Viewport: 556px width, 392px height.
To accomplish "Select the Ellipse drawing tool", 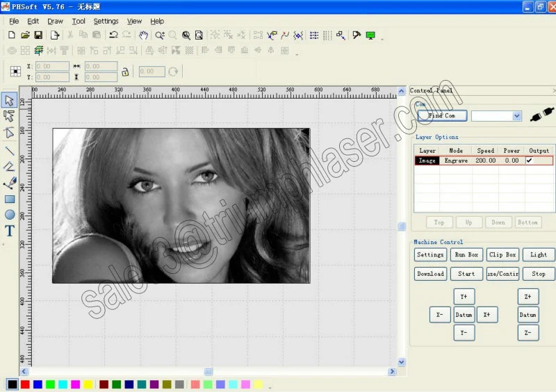I will click(10, 215).
